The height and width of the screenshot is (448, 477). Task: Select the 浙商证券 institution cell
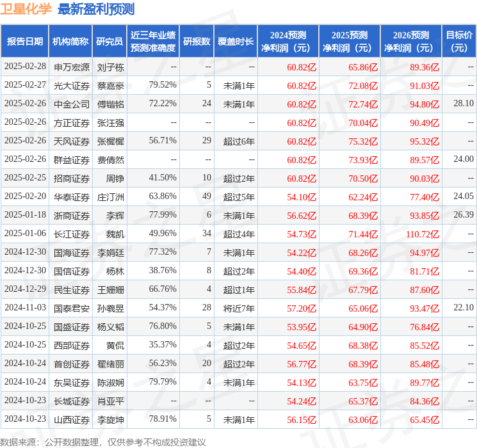click(x=72, y=216)
